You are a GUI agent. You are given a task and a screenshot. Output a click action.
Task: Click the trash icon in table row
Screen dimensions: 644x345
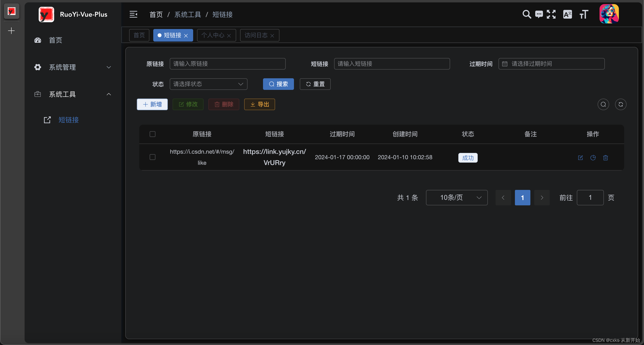click(x=605, y=158)
